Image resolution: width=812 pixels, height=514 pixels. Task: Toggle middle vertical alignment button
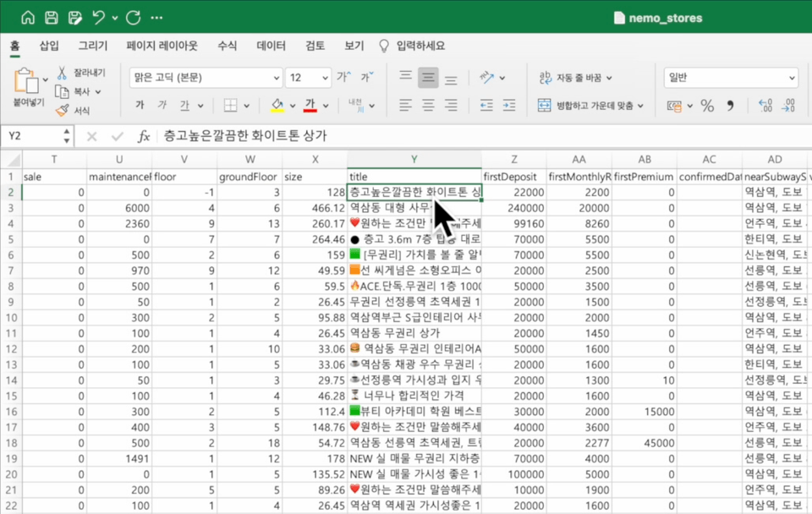(x=429, y=78)
